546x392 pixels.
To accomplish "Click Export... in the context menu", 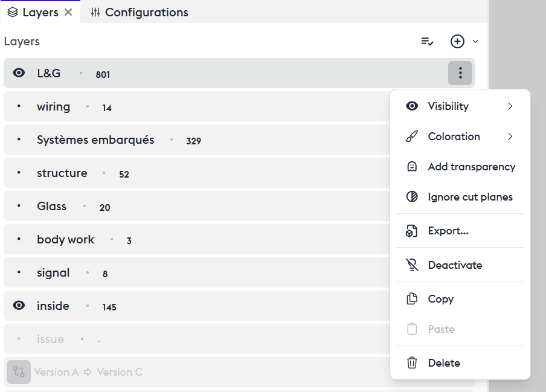I will pos(448,231).
